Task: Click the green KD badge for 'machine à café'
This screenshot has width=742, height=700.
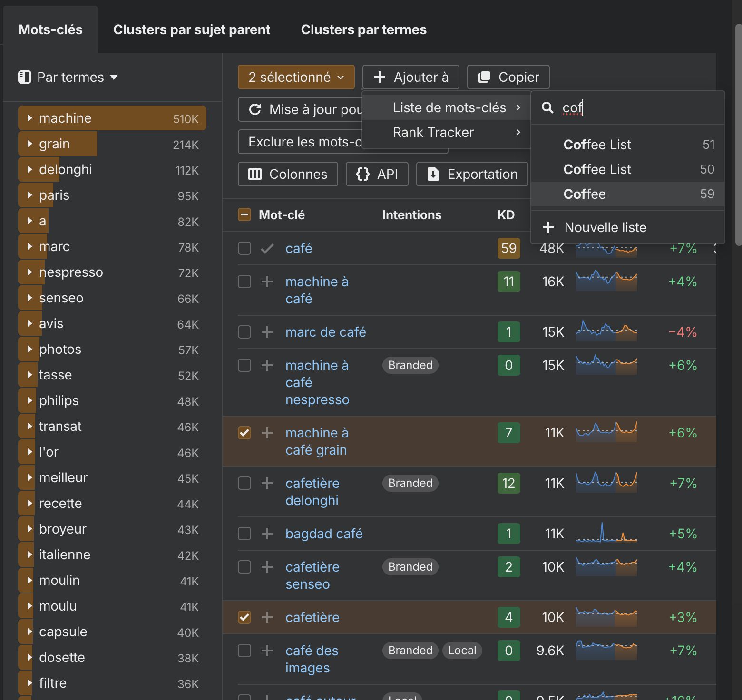Action: pos(508,282)
